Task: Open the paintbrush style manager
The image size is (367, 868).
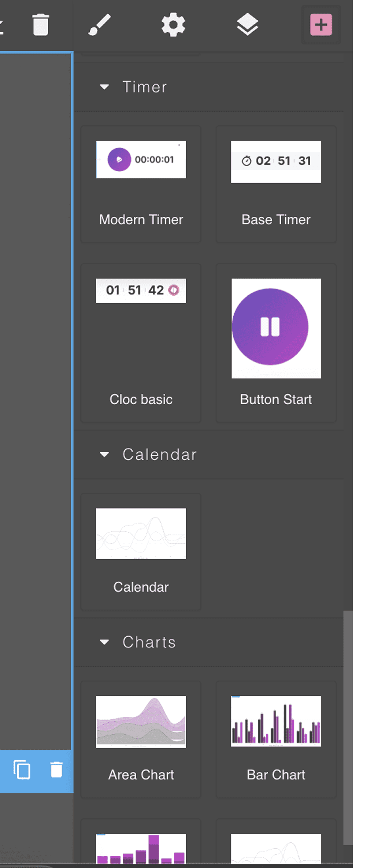Action: pos(99,25)
